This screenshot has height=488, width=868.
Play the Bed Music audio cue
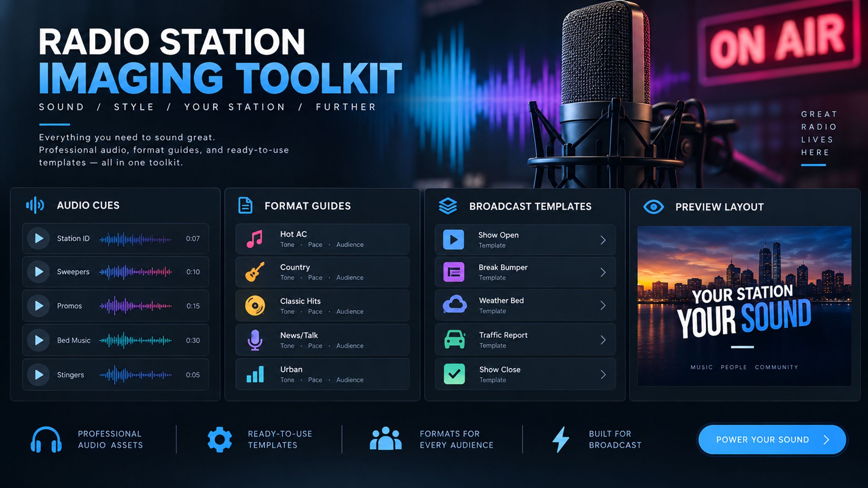[38, 340]
